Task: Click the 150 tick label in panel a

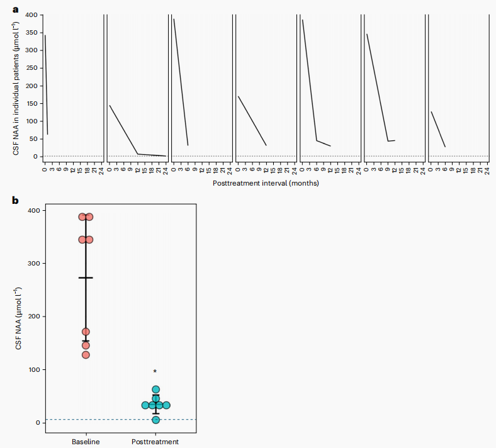Action: pos(31,104)
